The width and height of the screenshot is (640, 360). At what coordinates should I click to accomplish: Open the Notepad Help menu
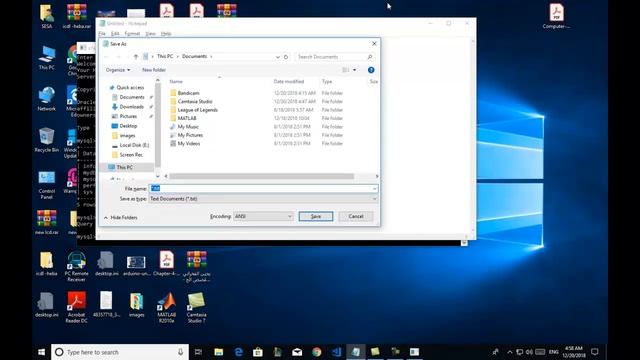pyautogui.click(x=166, y=33)
